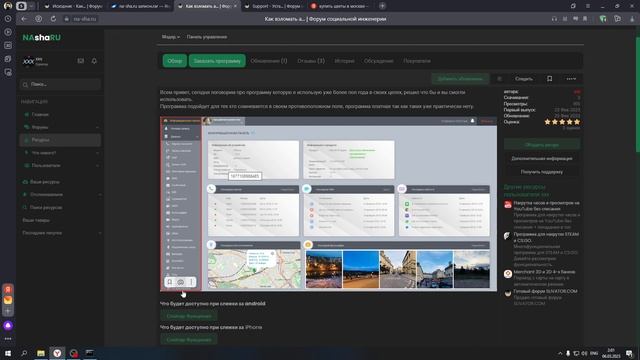Click the headphones read-aloud icon in address bar
Viewport: 640px width, 360px height.
click(x=554, y=19)
